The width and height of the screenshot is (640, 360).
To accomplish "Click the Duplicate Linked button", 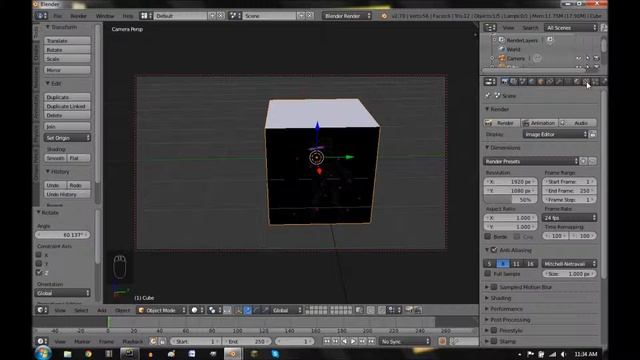I will (x=67, y=106).
